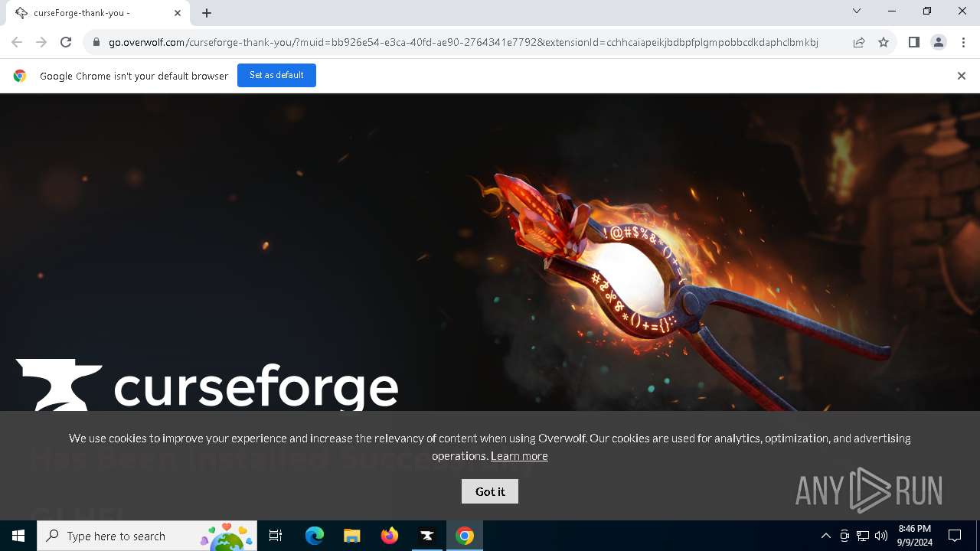This screenshot has height=551, width=980.
Task: Launch Firefox from the taskbar
Action: 389,536
